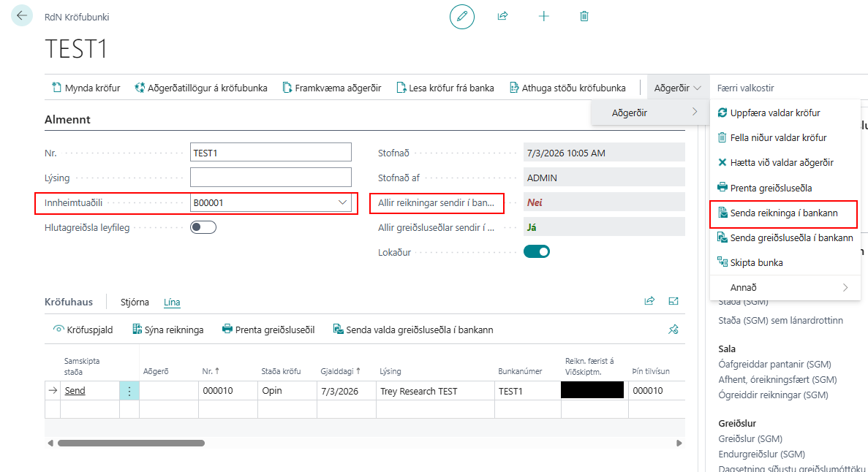Click into the Nr. field containing TEST1
Viewport: 868px width, 472px height.
pyautogui.click(x=271, y=153)
